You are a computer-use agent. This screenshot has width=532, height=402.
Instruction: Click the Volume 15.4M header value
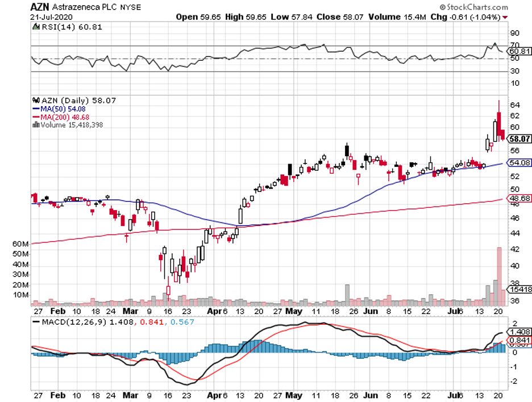tap(397, 17)
